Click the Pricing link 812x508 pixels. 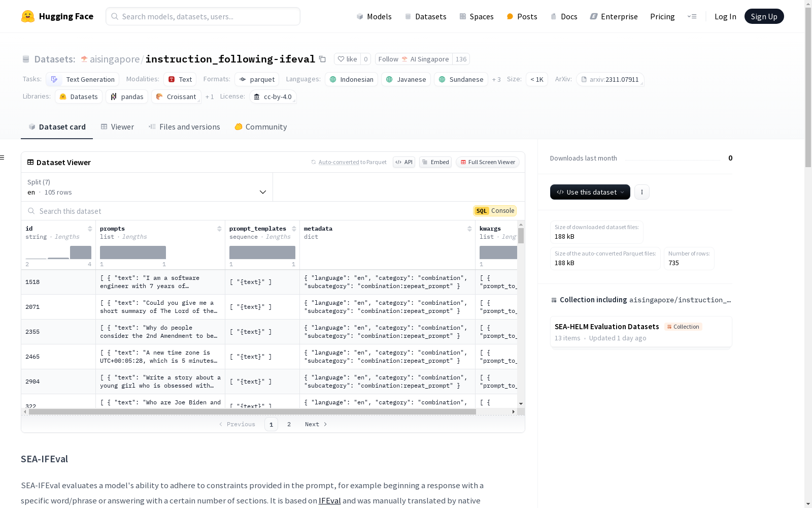[662, 16]
